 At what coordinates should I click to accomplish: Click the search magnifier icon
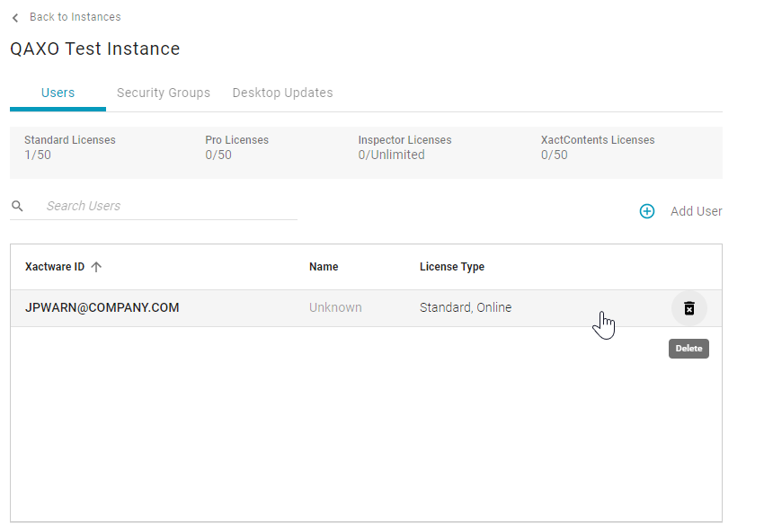(18, 206)
